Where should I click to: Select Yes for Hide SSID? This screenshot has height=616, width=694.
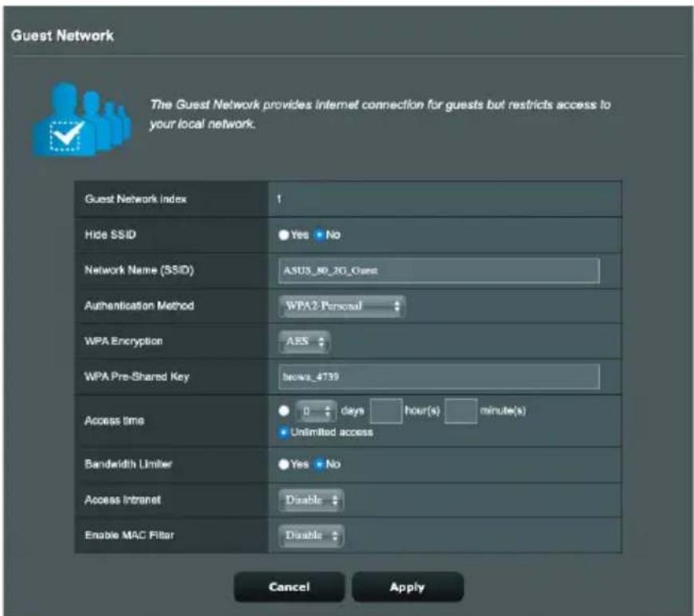click(x=284, y=235)
